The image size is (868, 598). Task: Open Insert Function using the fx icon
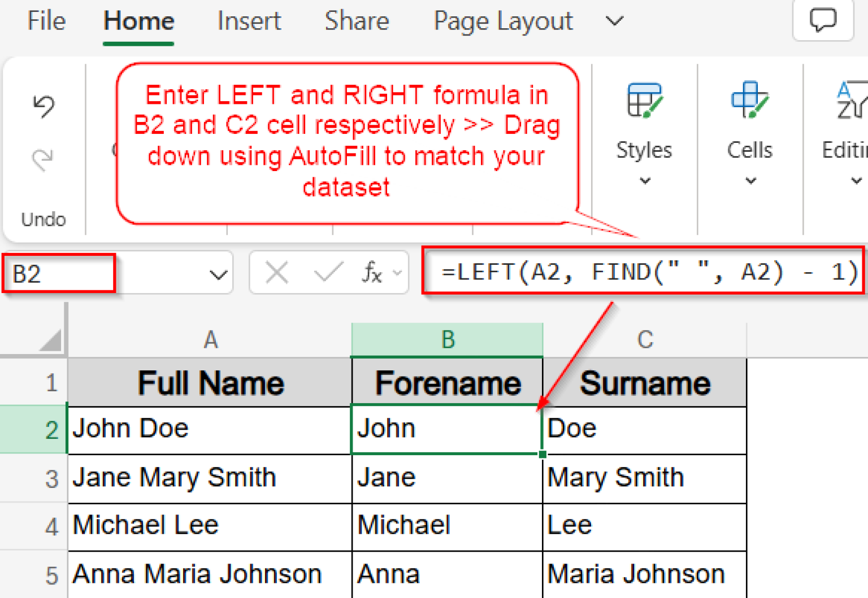[371, 273]
